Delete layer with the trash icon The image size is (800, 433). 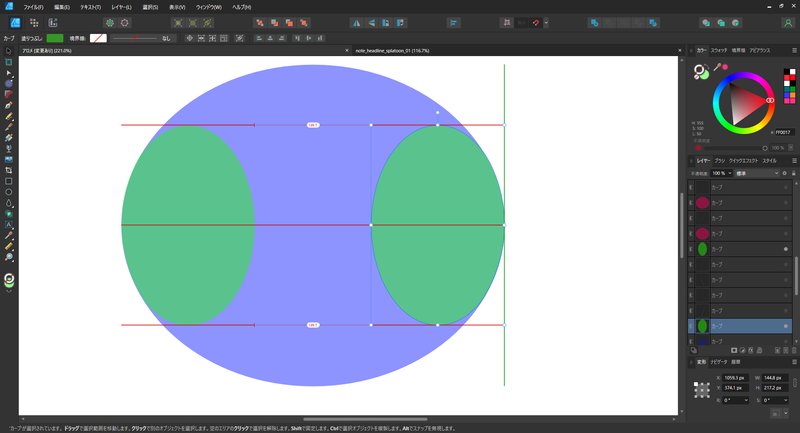[x=794, y=350]
